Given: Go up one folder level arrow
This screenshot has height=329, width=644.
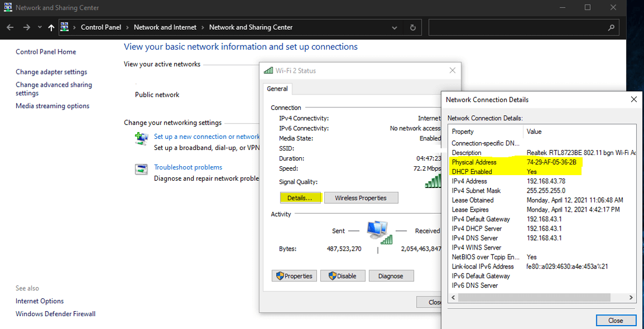Looking at the screenshot, I should (52, 27).
